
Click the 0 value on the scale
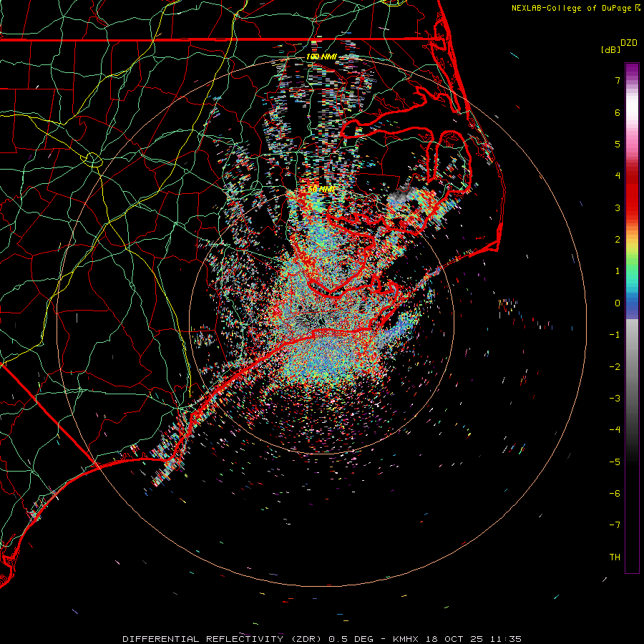pos(618,303)
